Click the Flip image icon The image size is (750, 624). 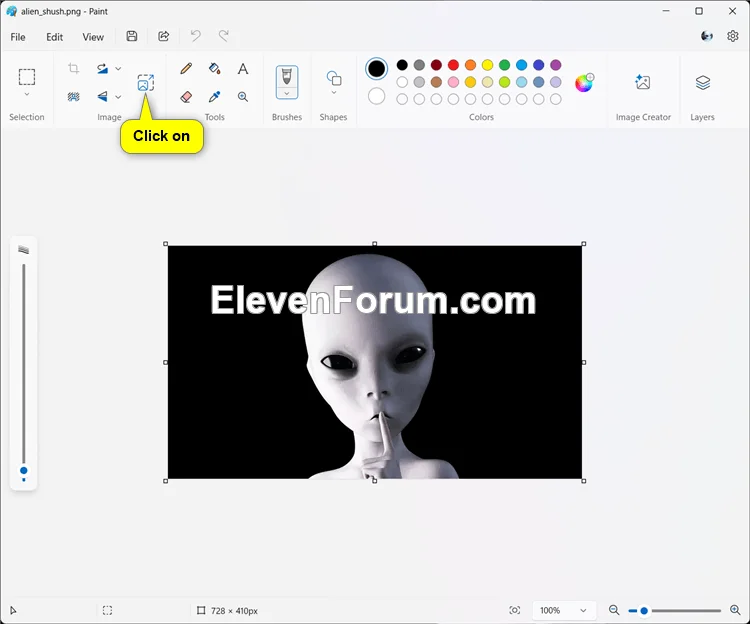[x=102, y=97]
